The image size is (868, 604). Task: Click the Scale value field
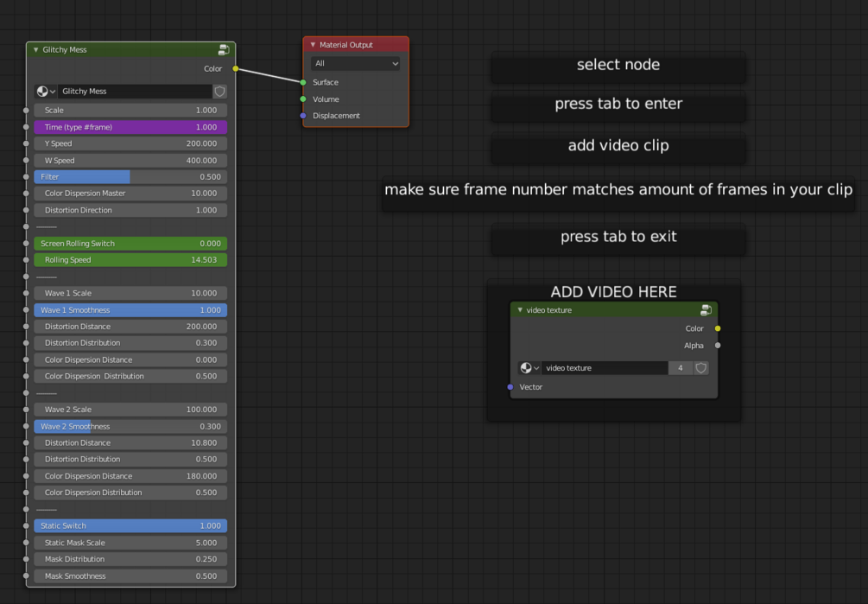point(130,110)
